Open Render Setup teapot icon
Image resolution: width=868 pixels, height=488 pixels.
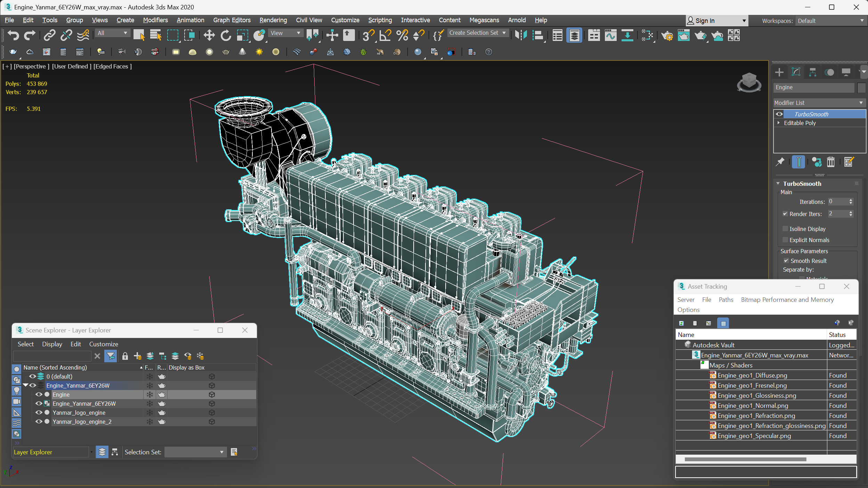667,35
